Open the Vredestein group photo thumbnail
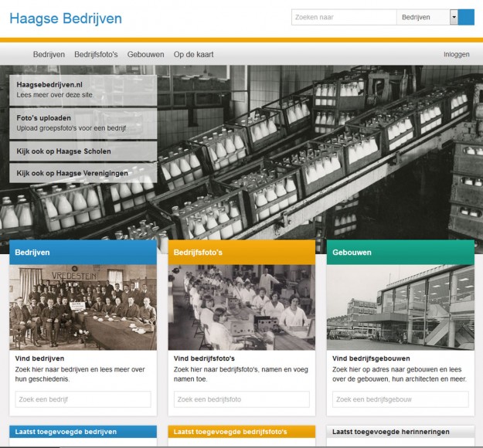The width and height of the screenshot is (483, 448). 83,307
